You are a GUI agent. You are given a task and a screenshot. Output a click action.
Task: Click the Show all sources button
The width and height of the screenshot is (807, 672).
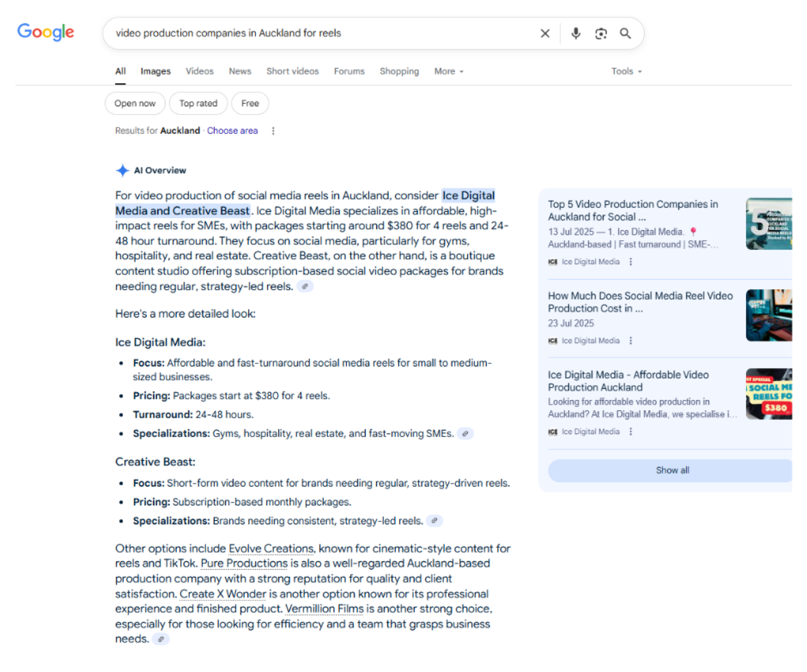pyautogui.click(x=670, y=470)
